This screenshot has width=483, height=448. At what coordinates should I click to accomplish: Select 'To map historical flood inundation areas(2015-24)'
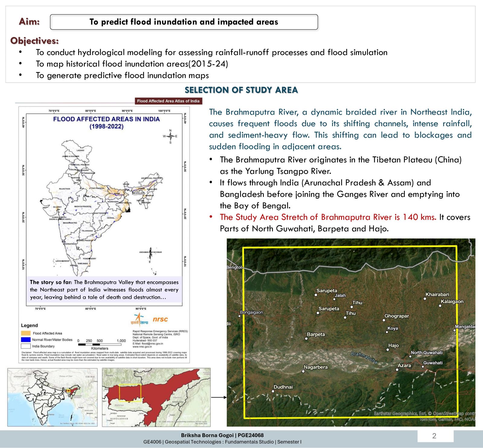point(132,64)
